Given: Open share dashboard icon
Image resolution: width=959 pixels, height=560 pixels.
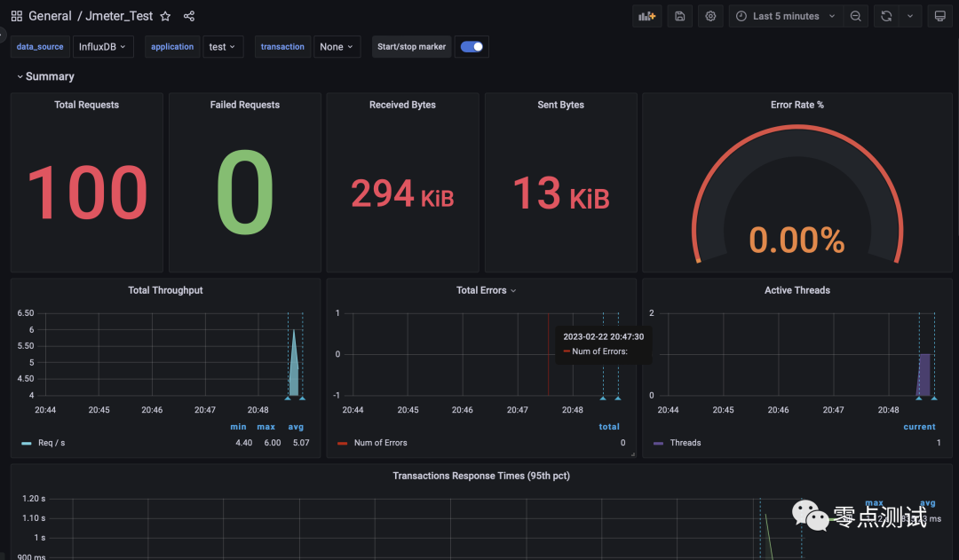Looking at the screenshot, I should tap(189, 16).
